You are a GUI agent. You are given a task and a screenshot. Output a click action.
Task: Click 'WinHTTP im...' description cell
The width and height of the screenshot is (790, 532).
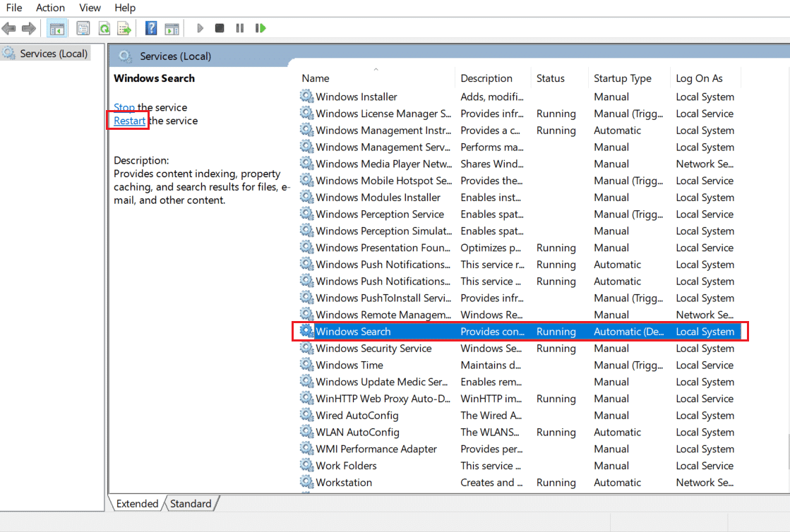(491, 399)
